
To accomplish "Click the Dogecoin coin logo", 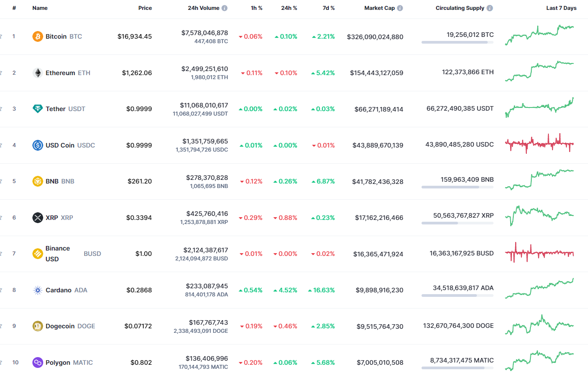I will point(39,326).
